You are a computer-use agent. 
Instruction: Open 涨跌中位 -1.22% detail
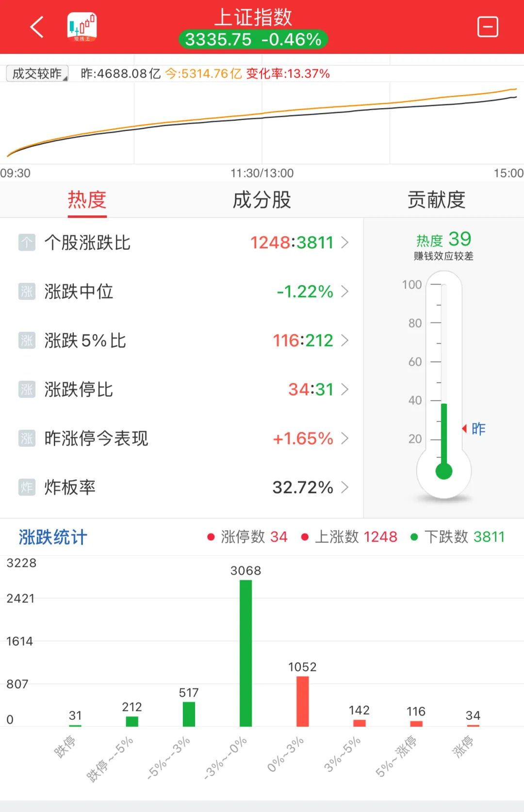181,291
